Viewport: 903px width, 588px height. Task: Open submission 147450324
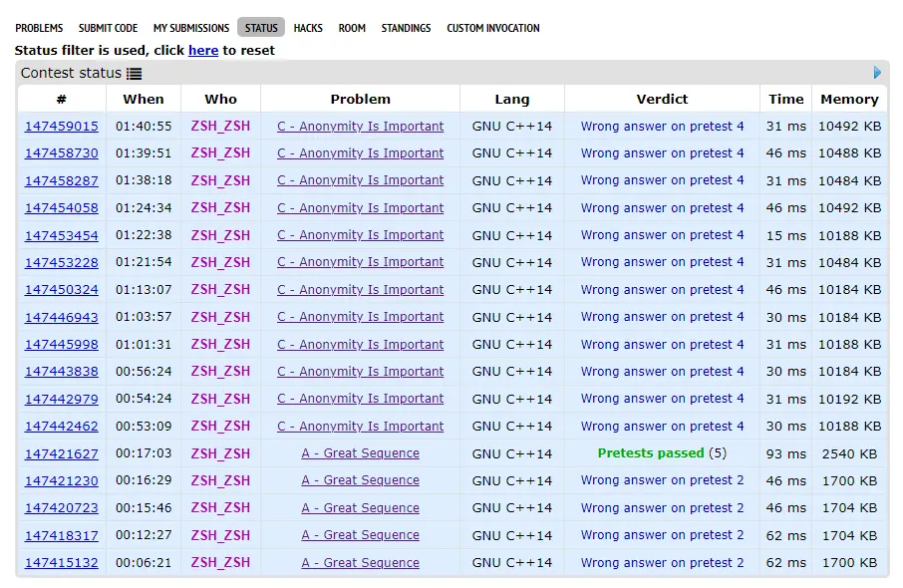tap(62, 290)
